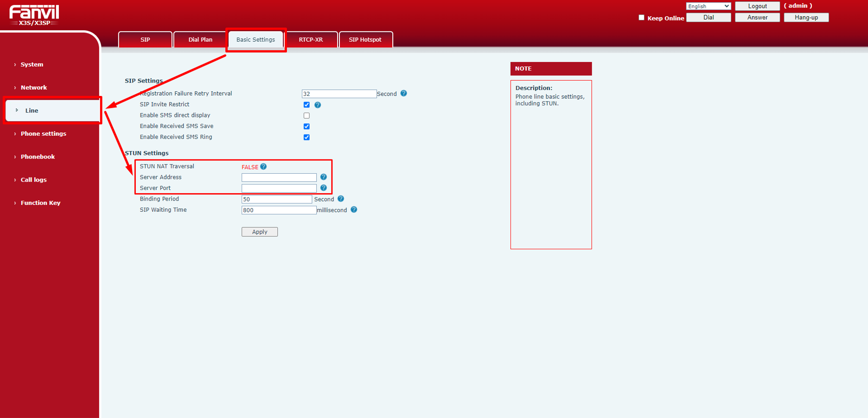Uncheck SIP Invite Restrict checkbox
This screenshot has height=418, width=868.
306,105
